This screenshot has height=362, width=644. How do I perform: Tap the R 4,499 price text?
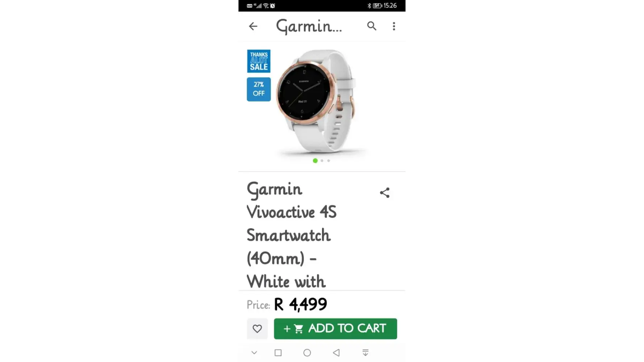[x=301, y=304]
